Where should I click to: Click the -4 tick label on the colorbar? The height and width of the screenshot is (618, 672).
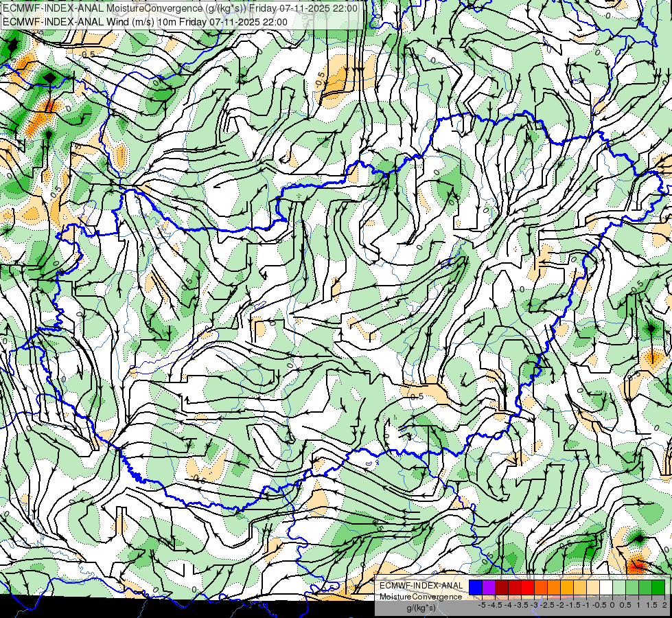[508, 605]
